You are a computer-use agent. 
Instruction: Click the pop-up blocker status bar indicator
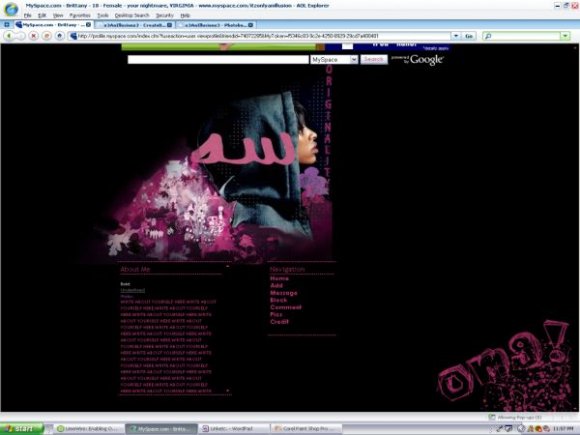516,417
